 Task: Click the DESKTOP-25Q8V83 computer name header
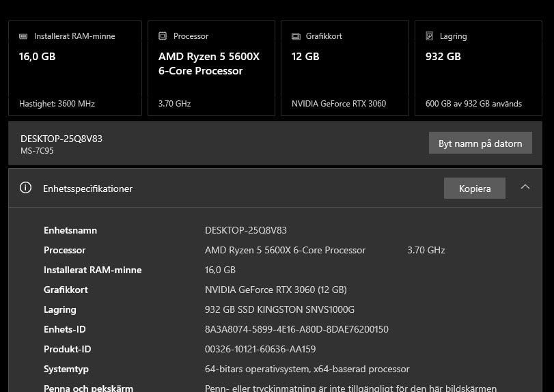coord(61,139)
